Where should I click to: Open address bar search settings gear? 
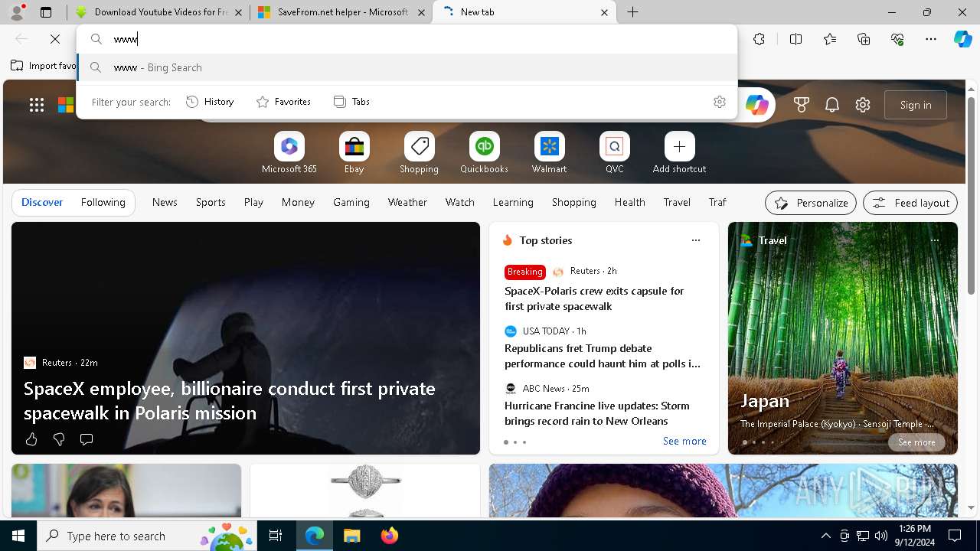click(720, 102)
